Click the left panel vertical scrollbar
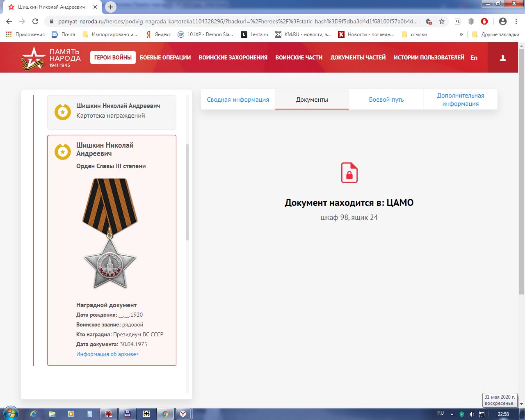525x420 pixels. 187,192
